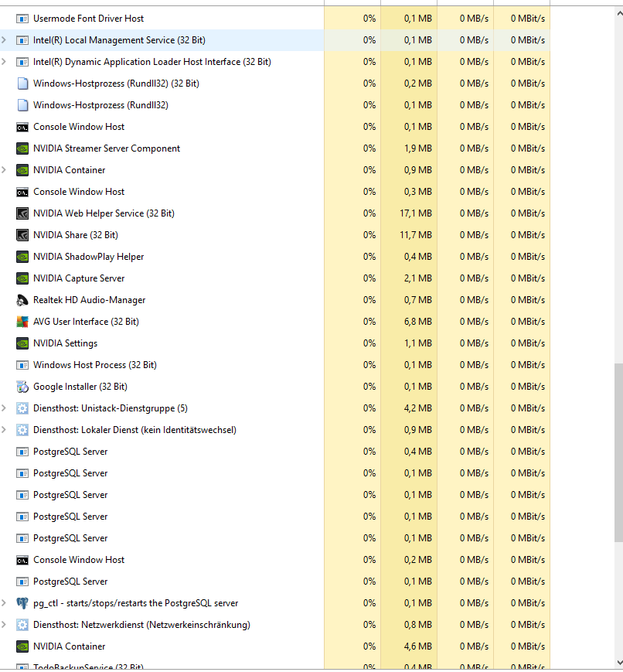This screenshot has height=672, width=623.
Task: Click the scrollbar up arrow
Action: pyautogui.click(x=618, y=13)
